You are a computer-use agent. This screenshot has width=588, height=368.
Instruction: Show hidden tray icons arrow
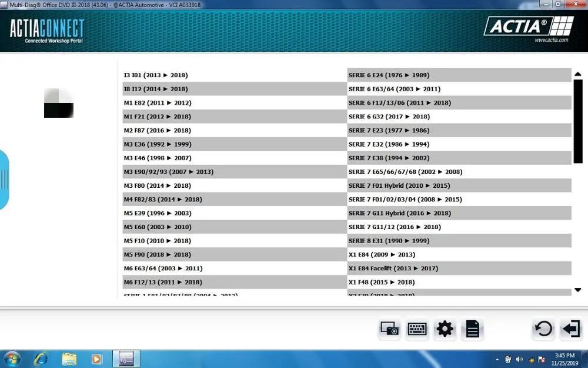tap(497, 359)
